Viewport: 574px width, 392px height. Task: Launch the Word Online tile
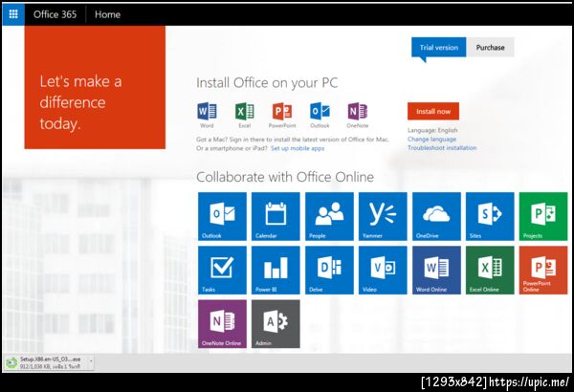436,271
